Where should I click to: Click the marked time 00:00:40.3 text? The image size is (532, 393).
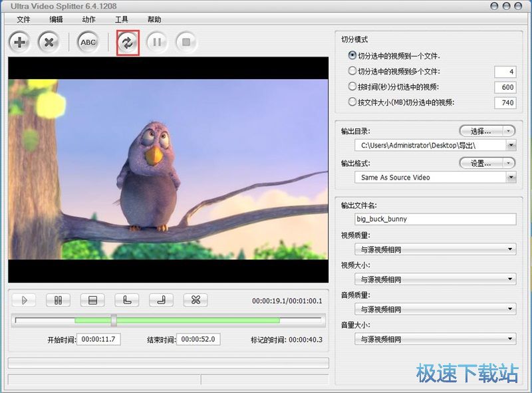tap(306, 340)
